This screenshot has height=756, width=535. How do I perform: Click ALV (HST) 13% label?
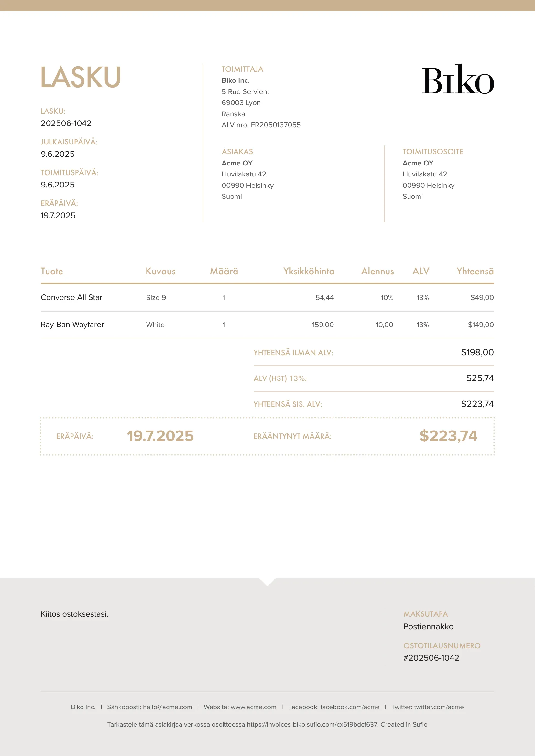(x=280, y=378)
